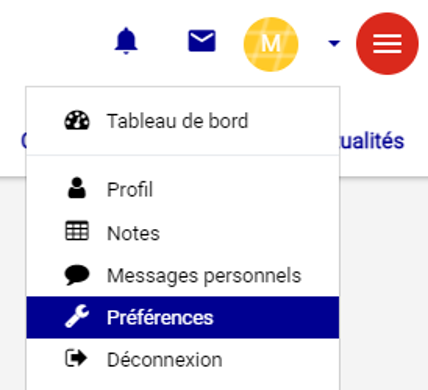
Task: Click the Préférences wrench icon
Action: pyautogui.click(x=77, y=316)
